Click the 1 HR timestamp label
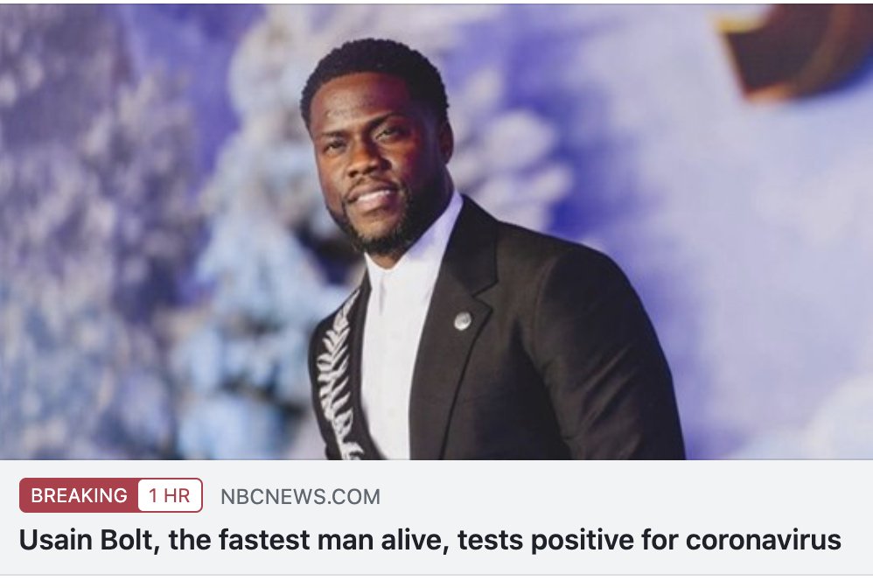 pos(170,495)
